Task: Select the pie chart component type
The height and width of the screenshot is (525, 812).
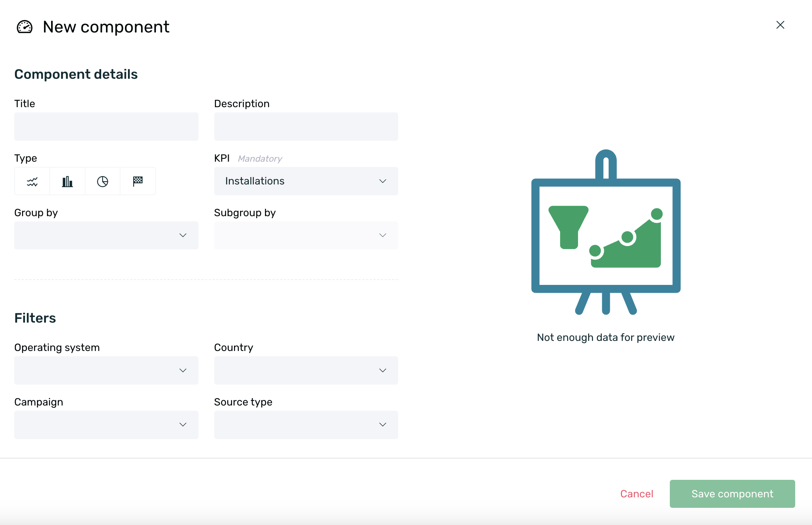Action: coord(102,181)
